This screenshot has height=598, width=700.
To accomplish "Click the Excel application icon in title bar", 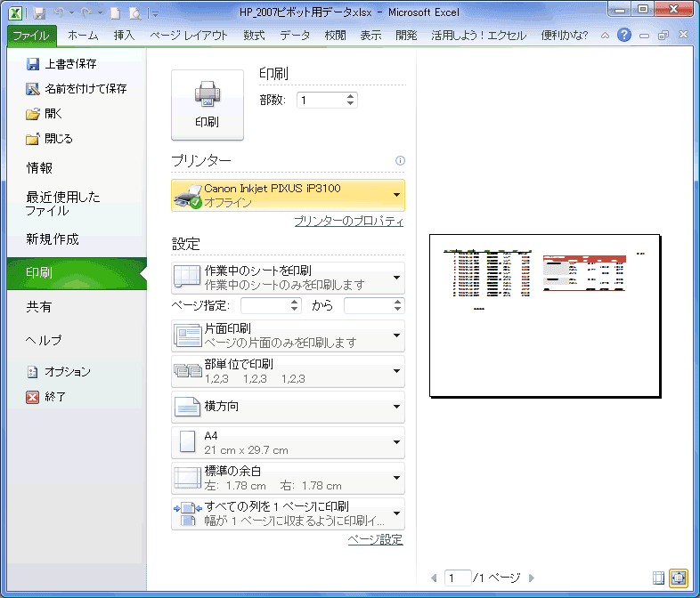I will (x=15, y=13).
